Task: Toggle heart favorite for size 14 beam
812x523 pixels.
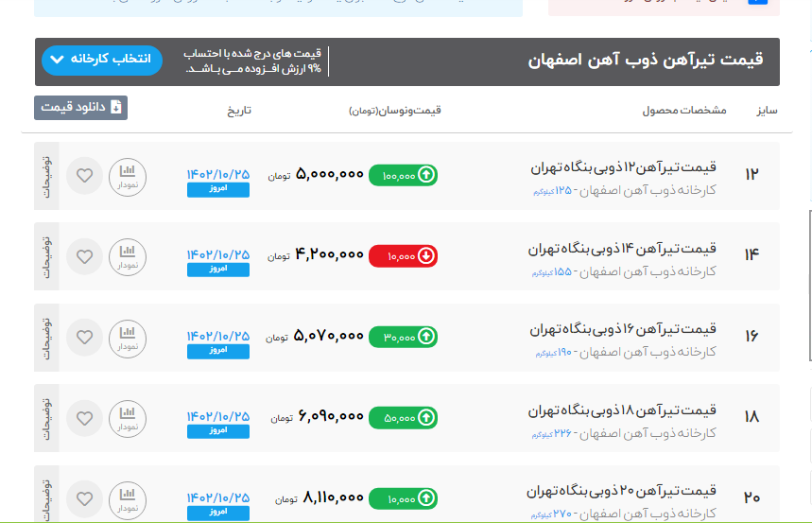Action: pos(84,256)
